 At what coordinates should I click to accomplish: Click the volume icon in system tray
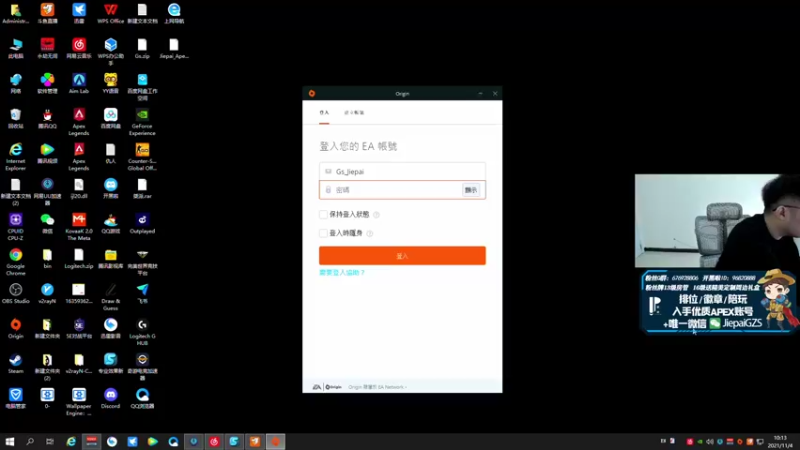click(710, 442)
